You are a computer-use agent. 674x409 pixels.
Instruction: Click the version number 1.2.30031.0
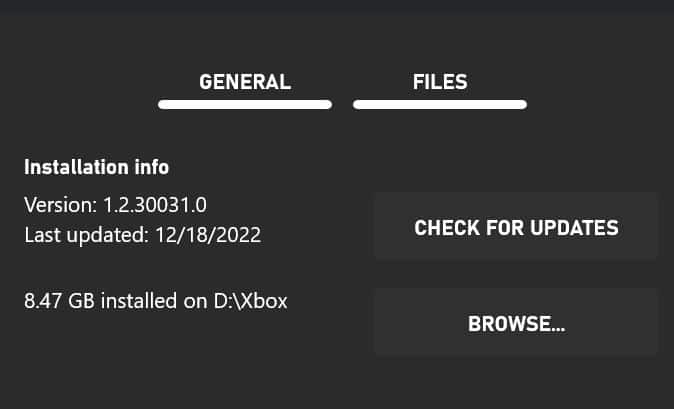coord(154,205)
